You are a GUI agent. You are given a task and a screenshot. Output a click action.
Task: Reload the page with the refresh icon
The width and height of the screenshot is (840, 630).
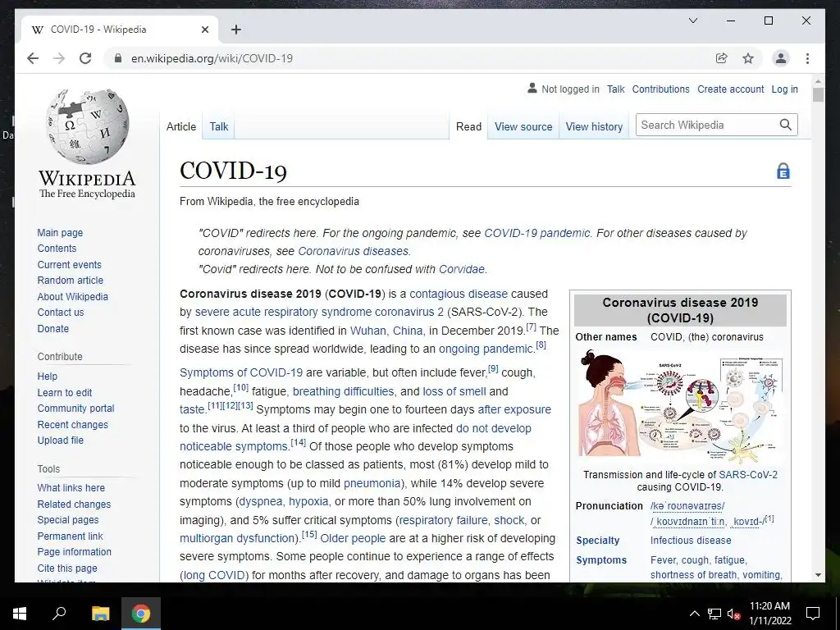click(85, 58)
